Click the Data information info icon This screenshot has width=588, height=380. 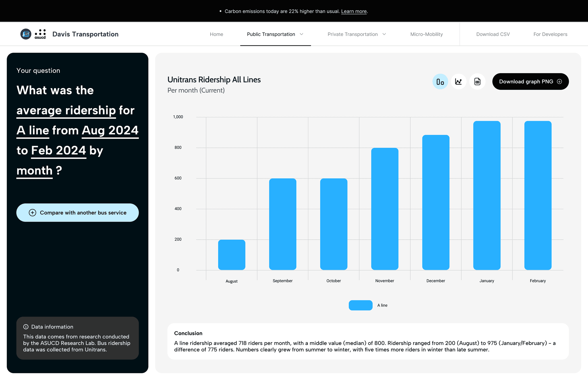coord(26,327)
